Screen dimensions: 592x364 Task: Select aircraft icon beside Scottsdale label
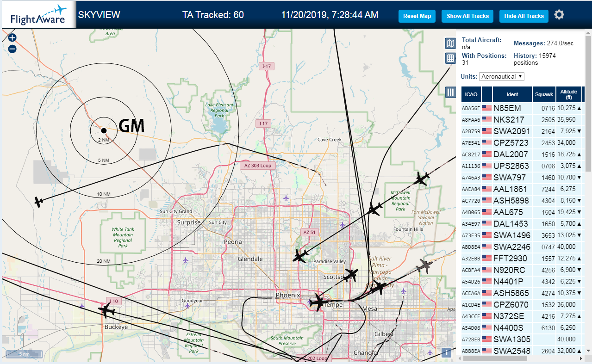[351, 275]
